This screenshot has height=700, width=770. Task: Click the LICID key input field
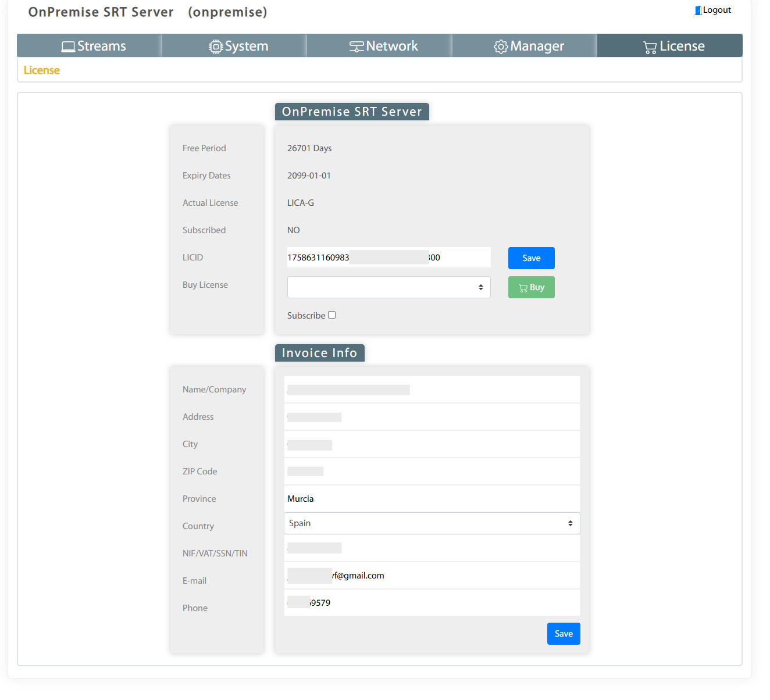[x=388, y=257]
